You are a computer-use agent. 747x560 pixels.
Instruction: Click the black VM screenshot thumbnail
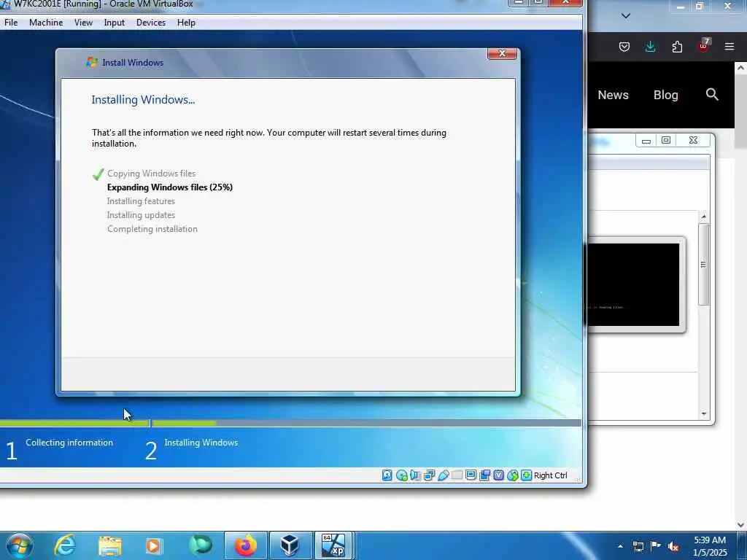point(633,285)
